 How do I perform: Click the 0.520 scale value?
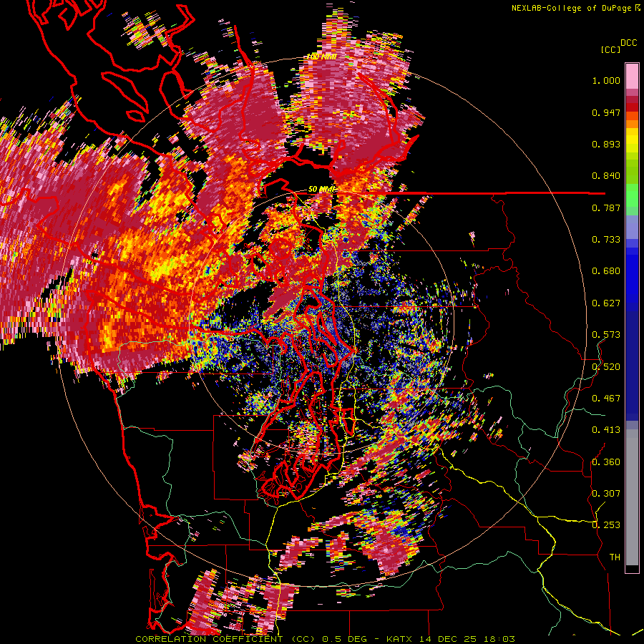click(x=606, y=366)
